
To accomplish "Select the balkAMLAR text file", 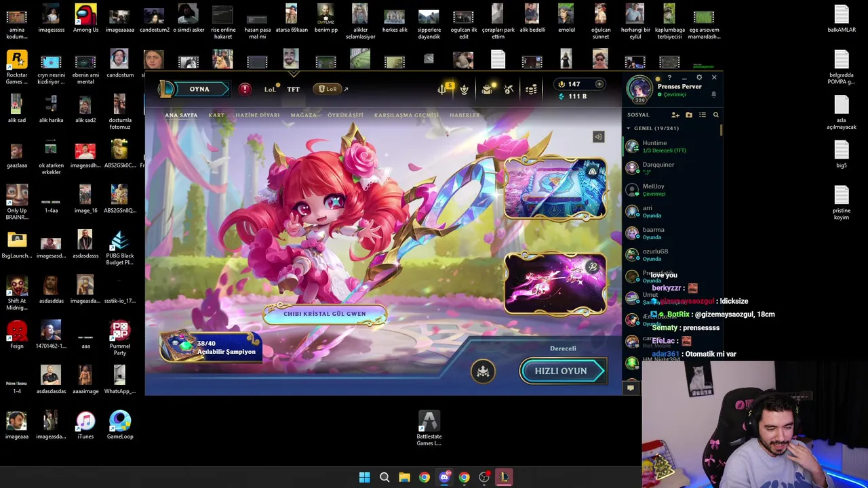I will pos(842,20).
